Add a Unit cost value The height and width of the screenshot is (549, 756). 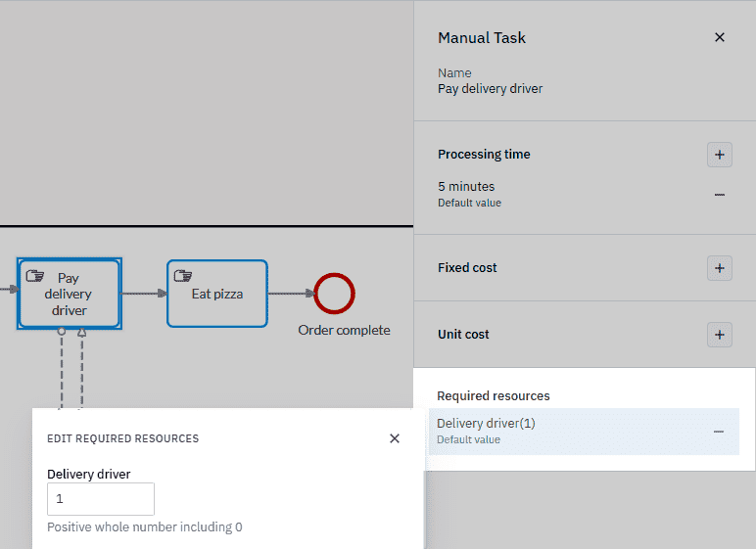[720, 335]
